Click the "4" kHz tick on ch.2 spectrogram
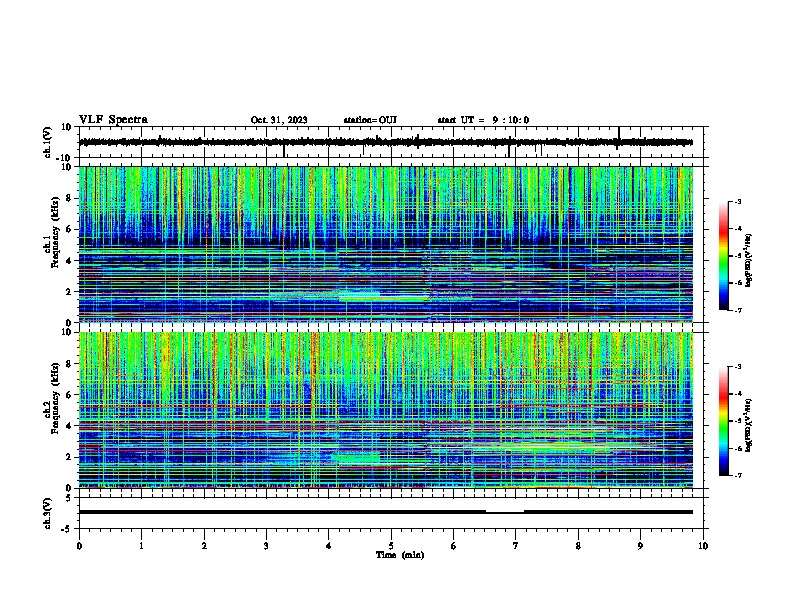The image size is (792, 612). [69, 426]
